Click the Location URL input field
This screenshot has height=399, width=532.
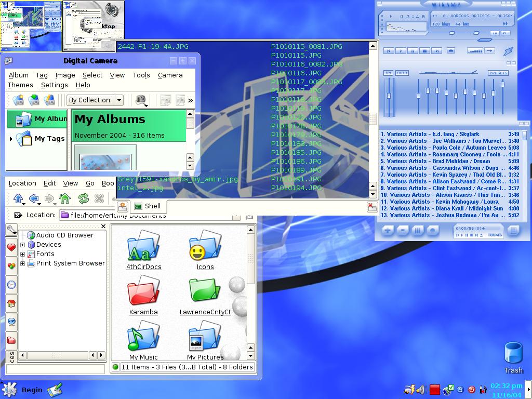(149, 216)
